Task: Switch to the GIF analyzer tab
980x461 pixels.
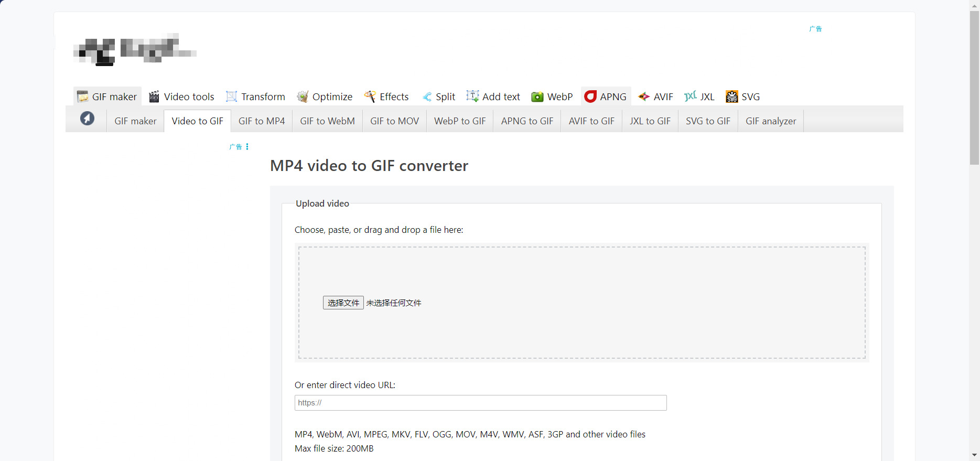Action: (x=771, y=121)
